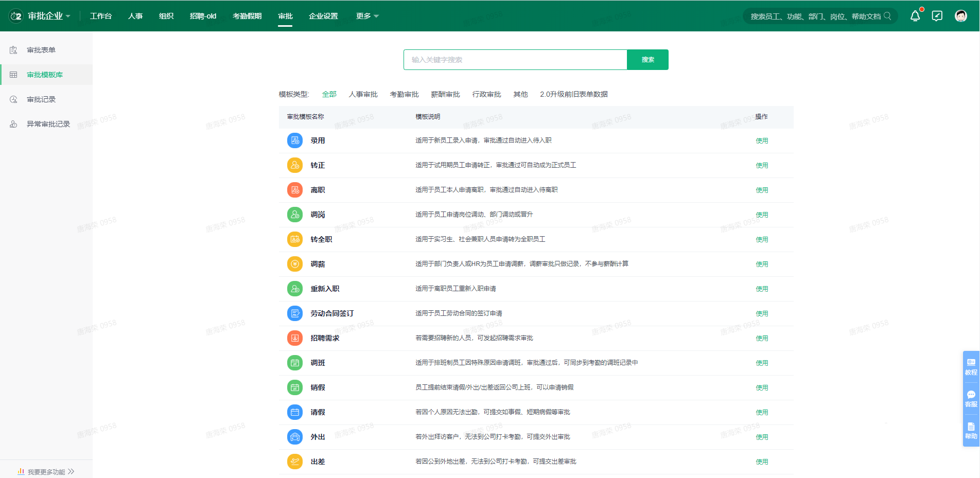The image size is (980, 478).
Task: Click the 录用 template blue icon
Action: point(295,140)
